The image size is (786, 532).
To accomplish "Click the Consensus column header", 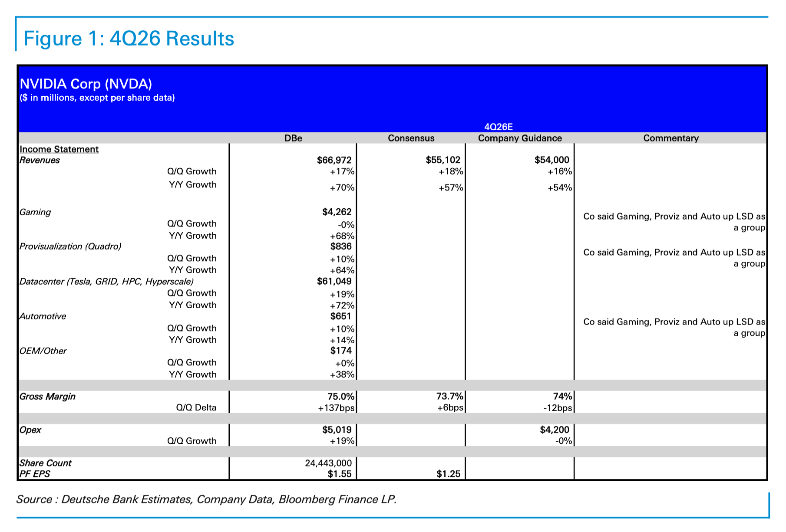I will [x=411, y=138].
